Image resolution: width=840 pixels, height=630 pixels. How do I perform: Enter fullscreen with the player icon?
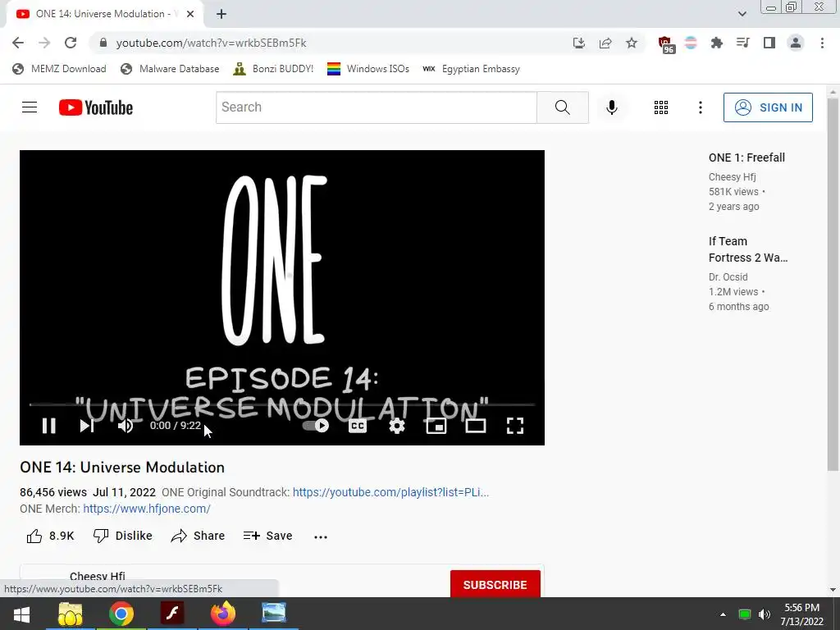coord(515,426)
